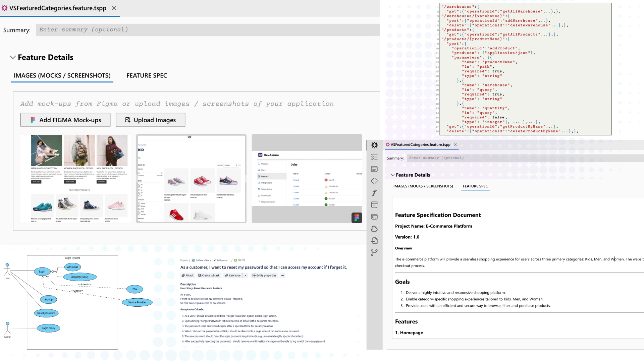Adjust the right price slider handle

click(x=161, y=173)
